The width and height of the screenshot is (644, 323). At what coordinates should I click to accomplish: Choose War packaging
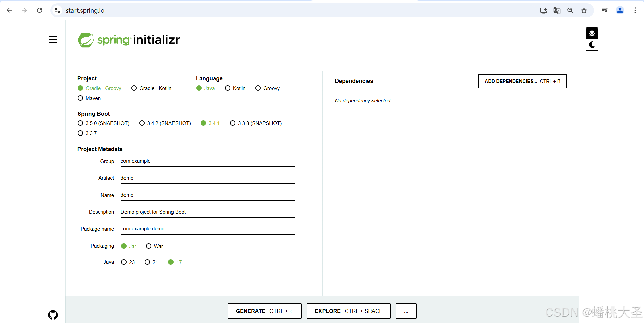pos(154,246)
